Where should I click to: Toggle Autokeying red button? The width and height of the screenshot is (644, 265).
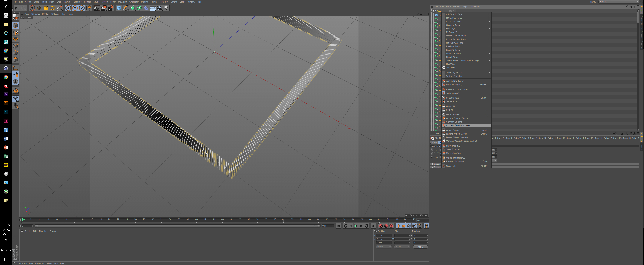386,226
